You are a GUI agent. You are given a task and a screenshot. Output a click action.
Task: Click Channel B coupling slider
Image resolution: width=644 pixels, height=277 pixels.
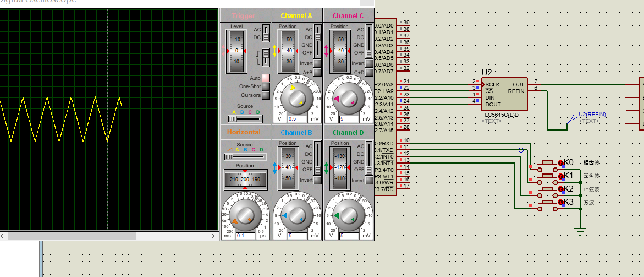click(317, 158)
